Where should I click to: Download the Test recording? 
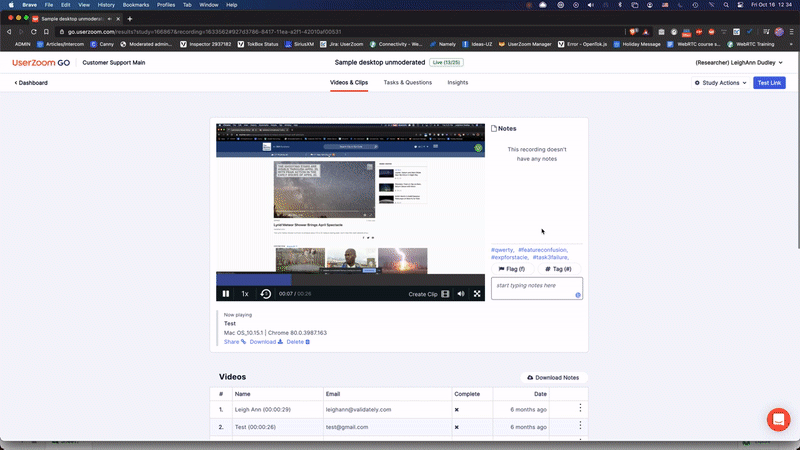[x=266, y=342]
